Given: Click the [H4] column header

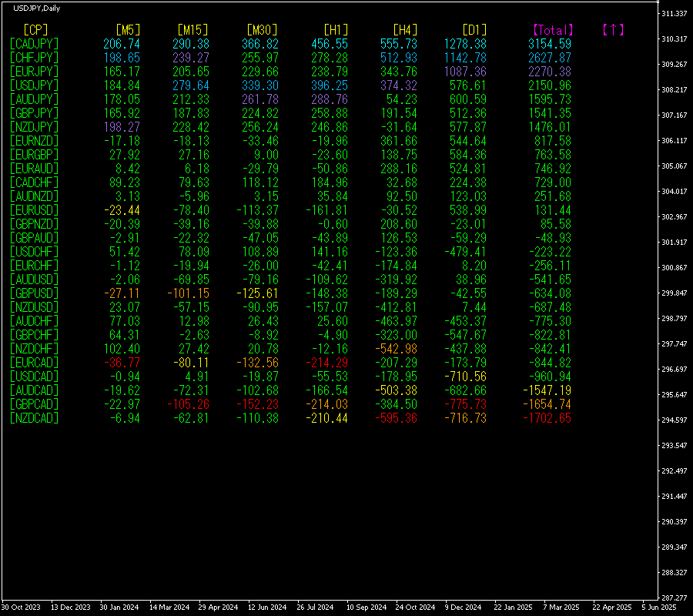Looking at the screenshot, I should click(x=405, y=30).
